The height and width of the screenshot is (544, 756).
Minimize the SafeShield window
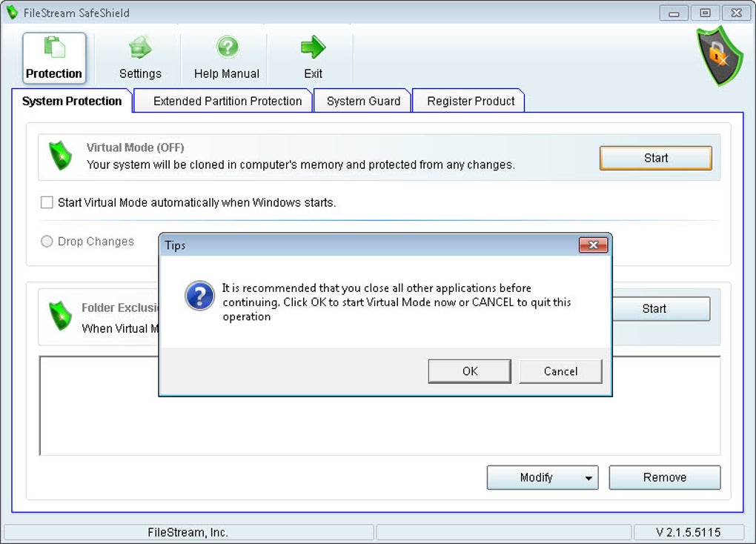coord(674,13)
